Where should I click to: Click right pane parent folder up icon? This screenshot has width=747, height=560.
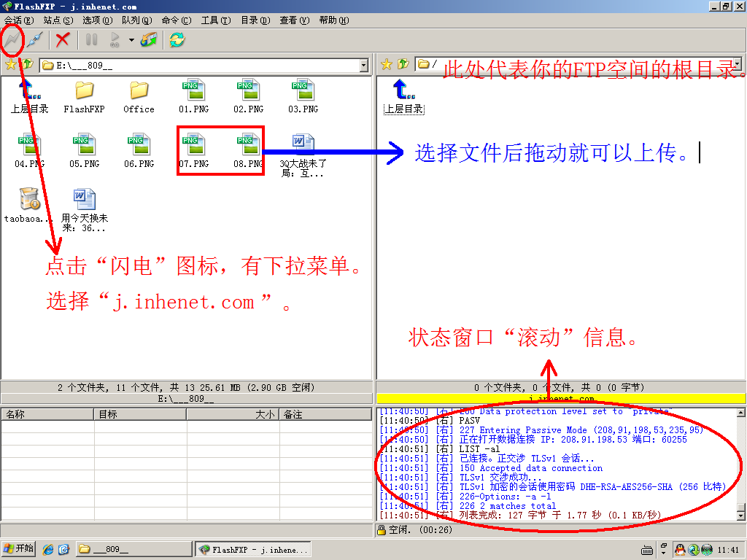click(x=403, y=64)
